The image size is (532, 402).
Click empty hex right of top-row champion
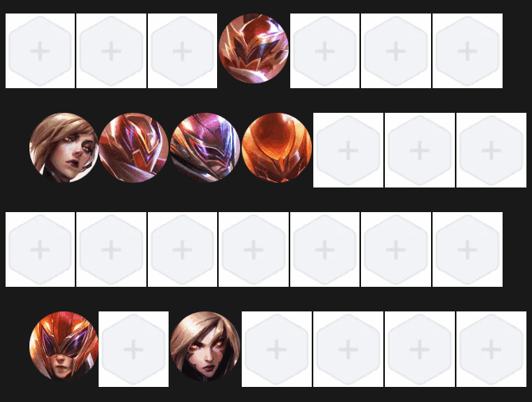pyautogui.click(x=324, y=51)
